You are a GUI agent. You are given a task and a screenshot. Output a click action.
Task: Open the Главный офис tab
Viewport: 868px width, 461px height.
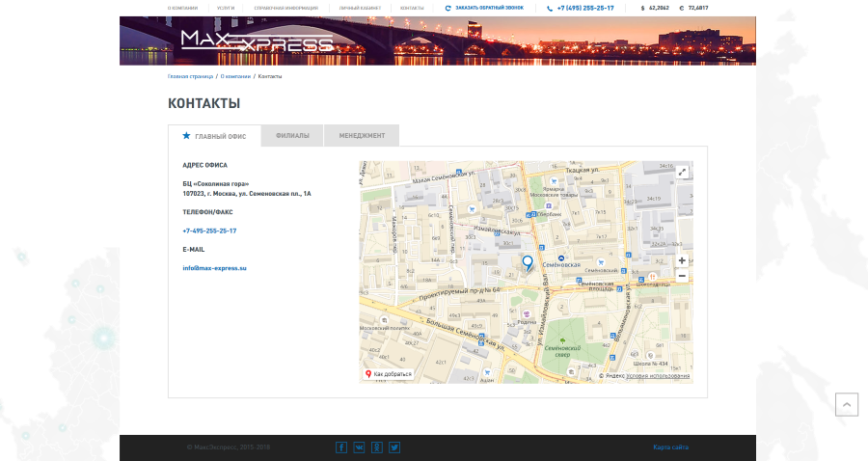214,136
